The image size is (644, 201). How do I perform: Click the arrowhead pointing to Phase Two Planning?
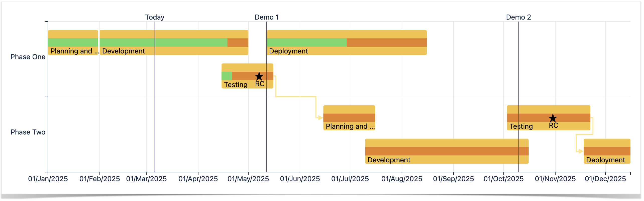pyautogui.click(x=320, y=118)
